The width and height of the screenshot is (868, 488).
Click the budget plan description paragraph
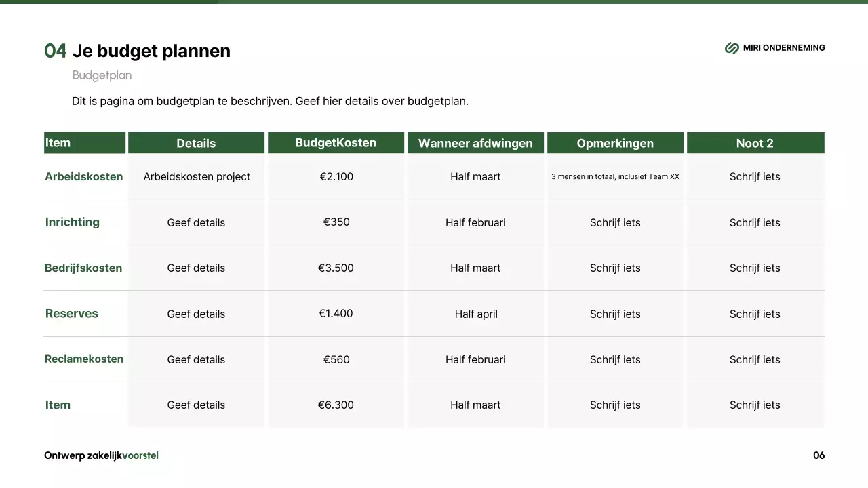[270, 102]
